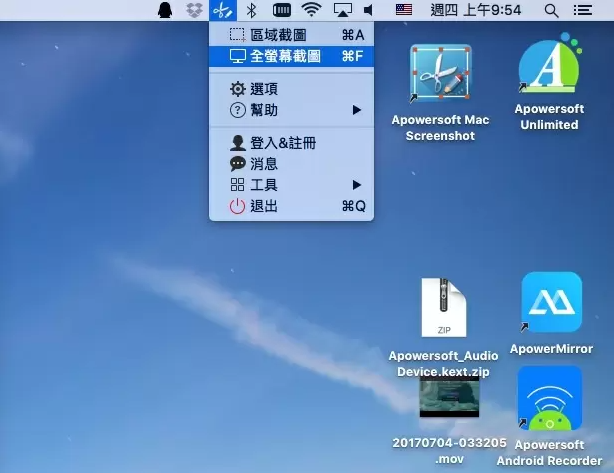The height and width of the screenshot is (473, 614).
Task: Click the user silhouette login icon
Action: (x=238, y=143)
